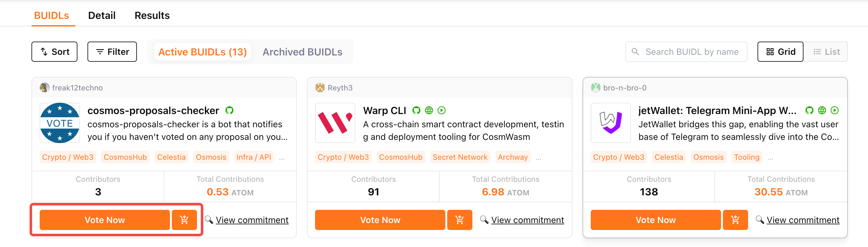Image resolution: width=868 pixels, height=247 pixels.
Task: Add Warp CLI to cart
Action: tap(459, 220)
